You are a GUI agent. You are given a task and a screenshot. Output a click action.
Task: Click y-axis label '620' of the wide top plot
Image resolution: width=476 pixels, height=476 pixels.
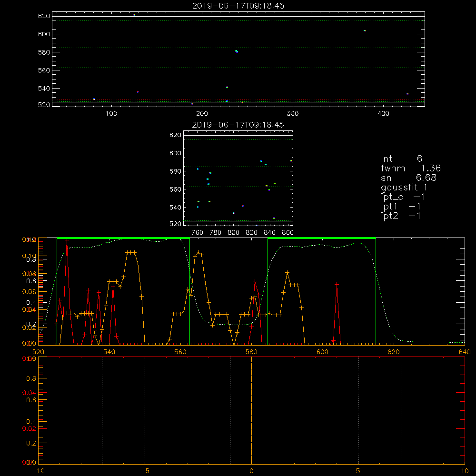pos(44,16)
